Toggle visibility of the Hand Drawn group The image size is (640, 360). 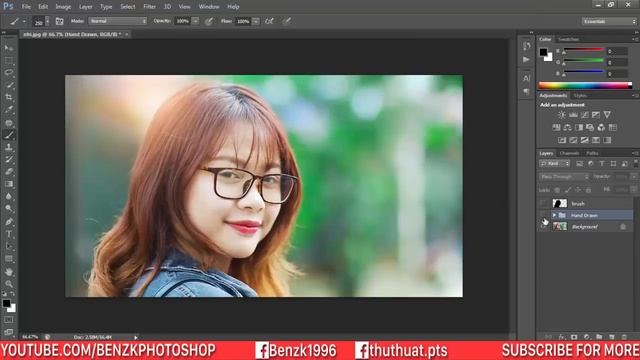pos(543,215)
